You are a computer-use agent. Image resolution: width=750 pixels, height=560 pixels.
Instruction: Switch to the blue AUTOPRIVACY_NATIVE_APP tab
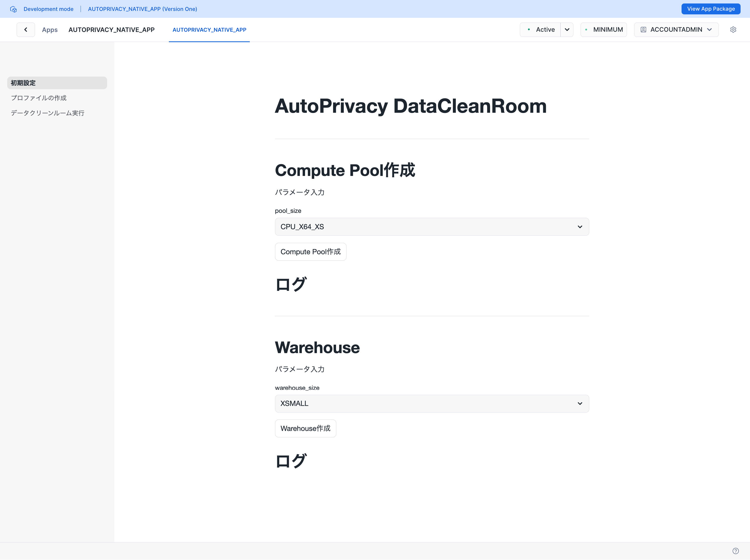pos(209,30)
